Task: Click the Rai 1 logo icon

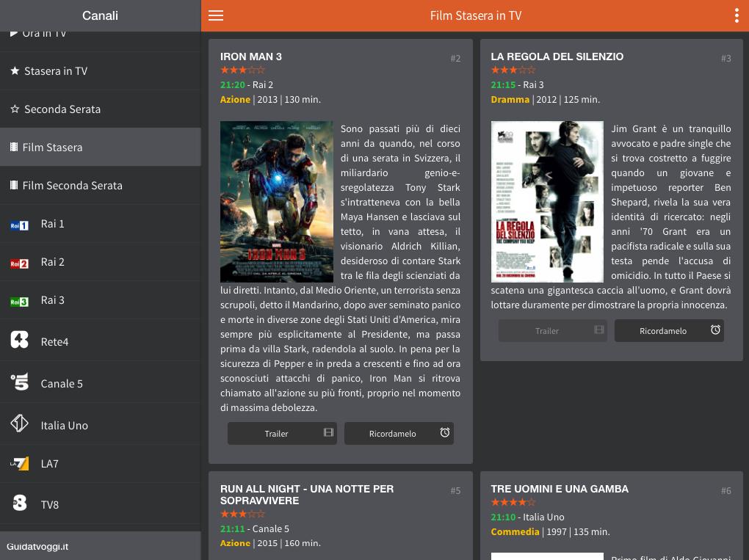Action: pyautogui.click(x=20, y=225)
